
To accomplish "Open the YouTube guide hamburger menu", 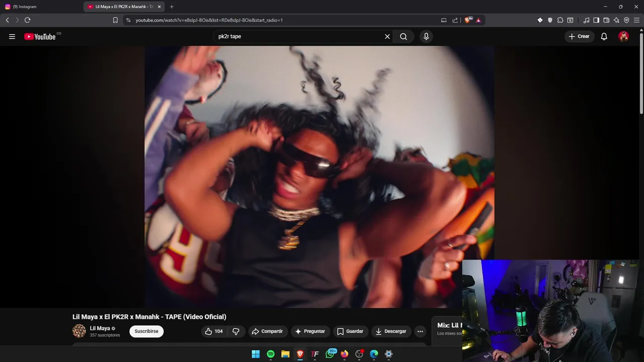I will point(12,37).
